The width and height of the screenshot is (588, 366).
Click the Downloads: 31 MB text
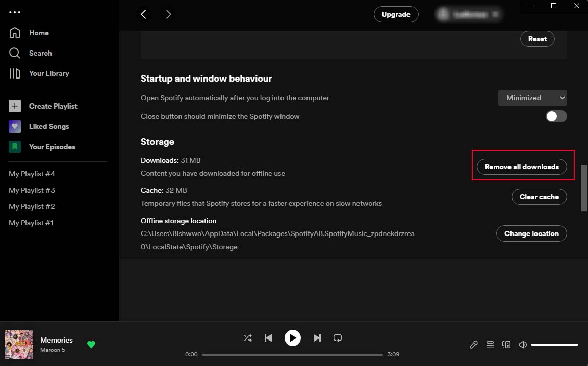[x=171, y=160]
